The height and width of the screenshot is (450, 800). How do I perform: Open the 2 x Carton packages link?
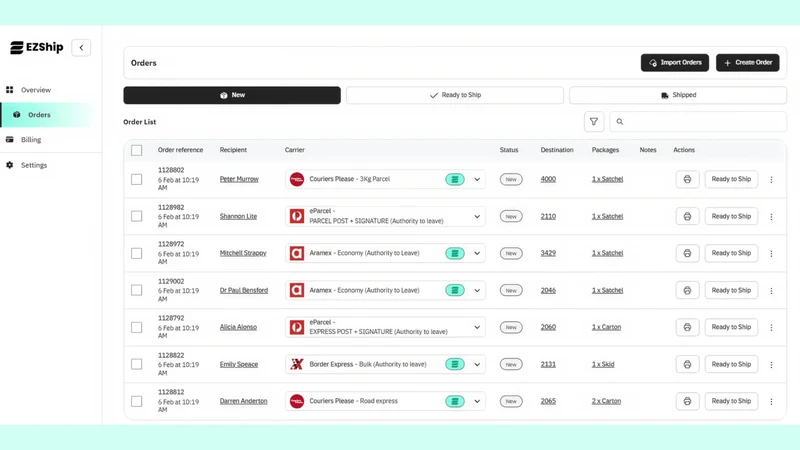(606, 401)
